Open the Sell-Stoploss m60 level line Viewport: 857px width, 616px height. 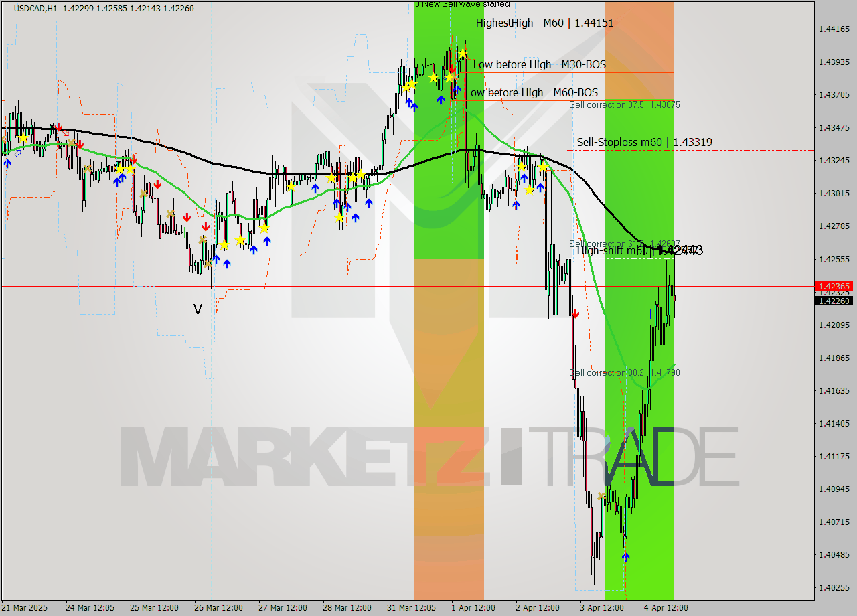[x=645, y=142]
